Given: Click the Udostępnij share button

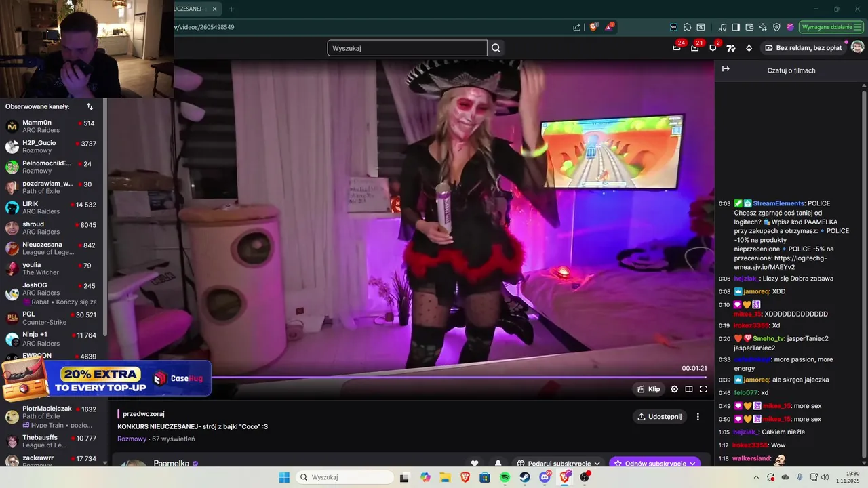Looking at the screenshot, I should tap(660, 417).
